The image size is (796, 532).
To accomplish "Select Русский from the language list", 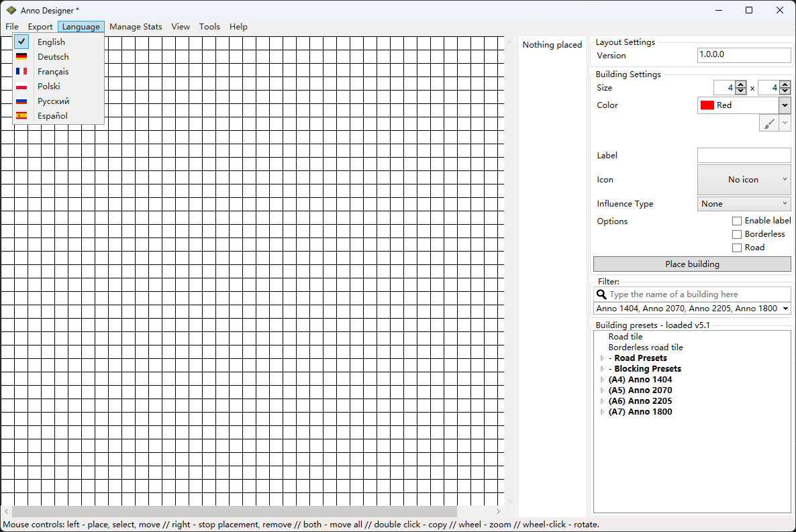I will [x=58, y=101].
